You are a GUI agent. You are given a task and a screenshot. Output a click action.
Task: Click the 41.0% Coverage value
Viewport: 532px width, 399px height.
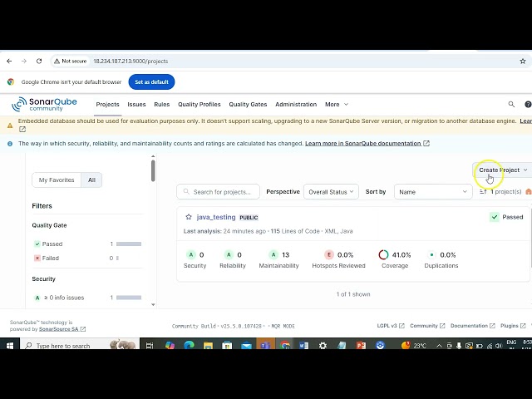click(x=401, y=255)
